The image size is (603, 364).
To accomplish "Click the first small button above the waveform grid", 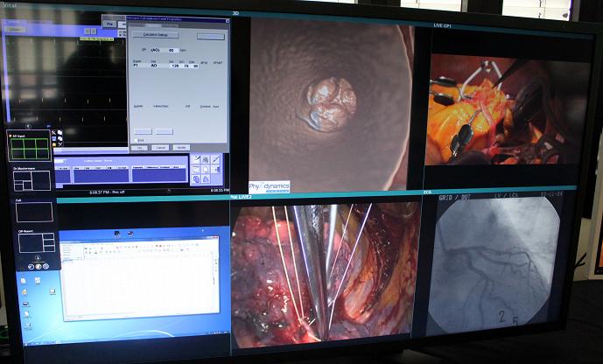I will coord(88,31).
